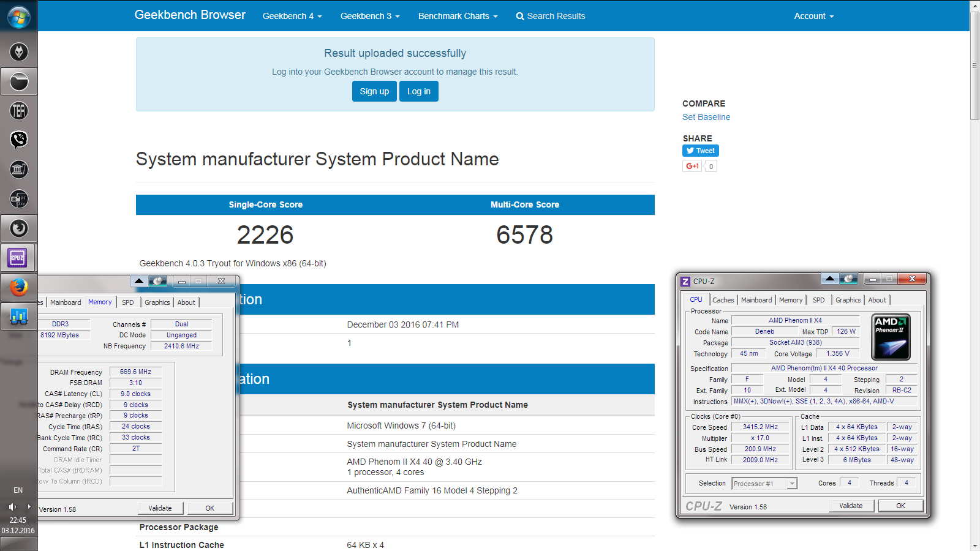Open the file explorer folder taskbar icon
980x551 pixels.
[19, 81]
